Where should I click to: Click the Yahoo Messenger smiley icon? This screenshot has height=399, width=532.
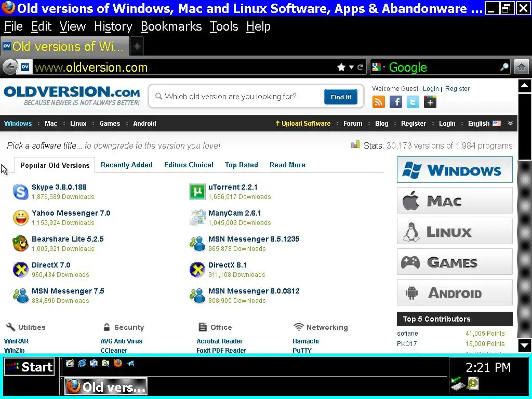[20, 218]
